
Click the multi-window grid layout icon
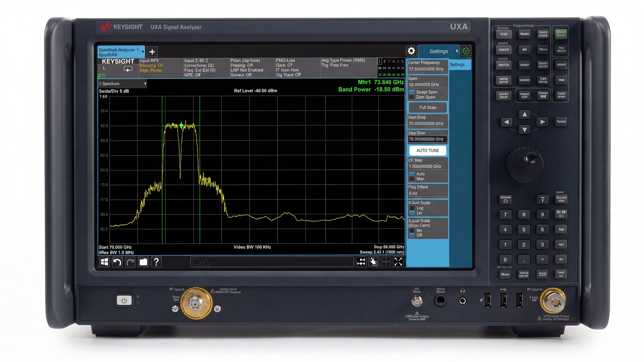pos(386,262)
